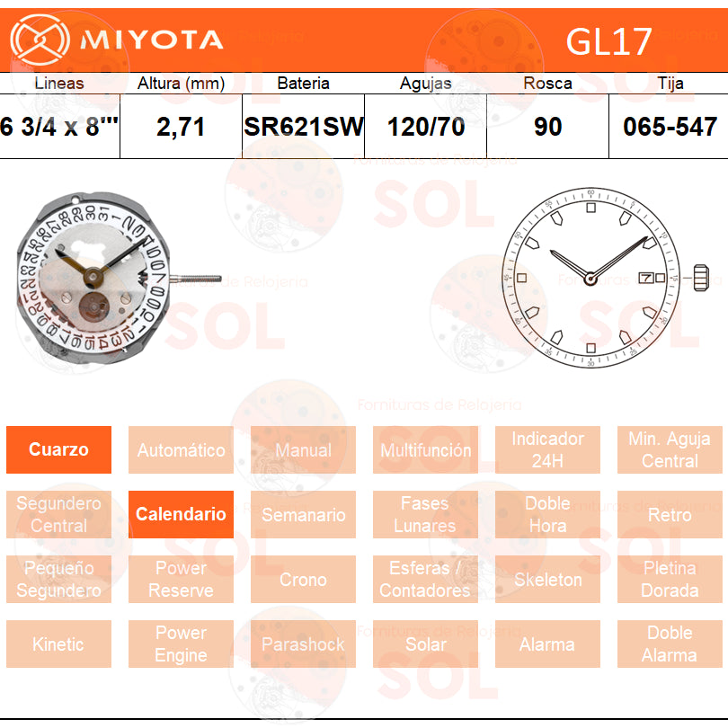Select the Solar feature tile
This screenshot has width=728, height=728.
click(x=425, y=644)
